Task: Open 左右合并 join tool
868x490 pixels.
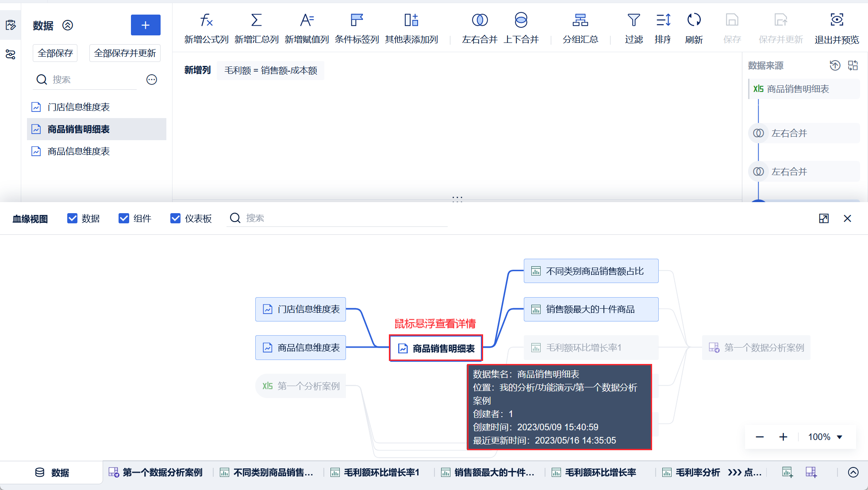Action: (x=480, y=20)
